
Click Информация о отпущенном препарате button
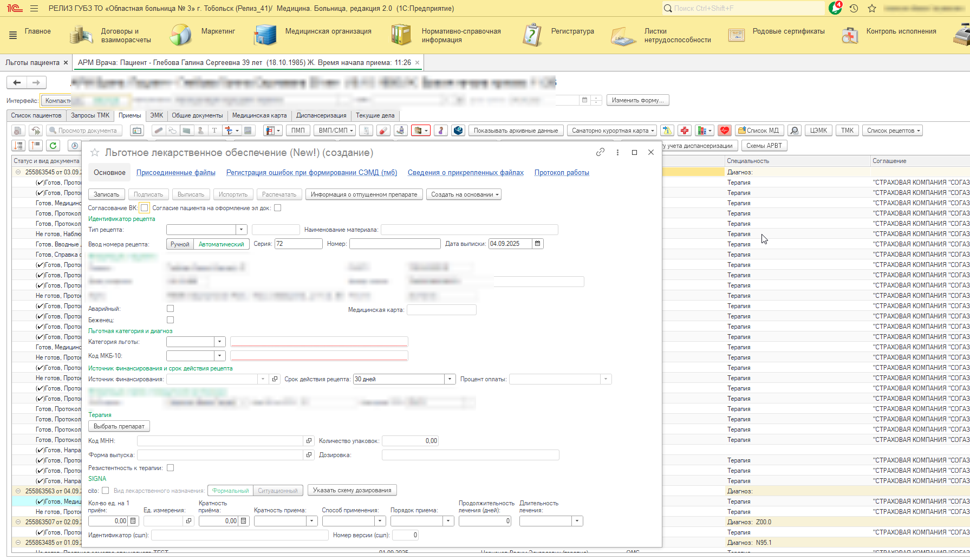(364, 194)
